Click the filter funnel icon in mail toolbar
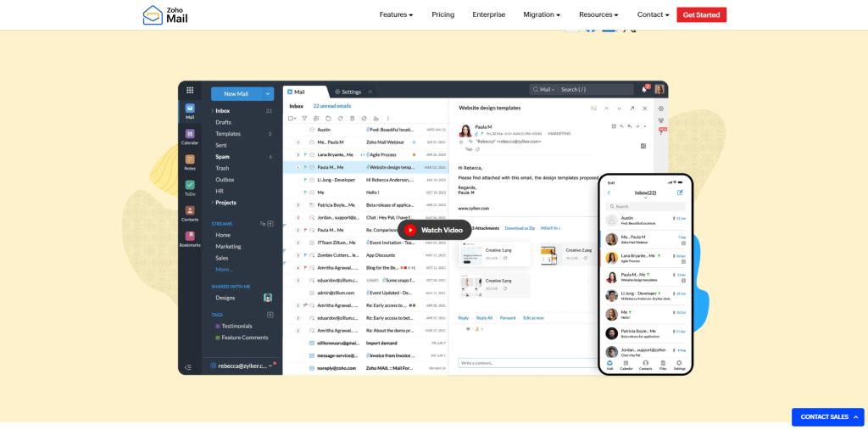This screenshot has width=868, height=430. 304,118
